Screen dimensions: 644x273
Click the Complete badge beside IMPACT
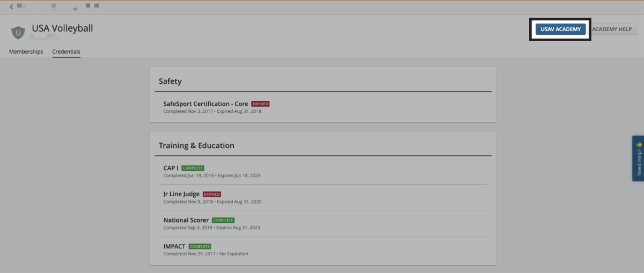pyautogui.click(x=200, y=247)
